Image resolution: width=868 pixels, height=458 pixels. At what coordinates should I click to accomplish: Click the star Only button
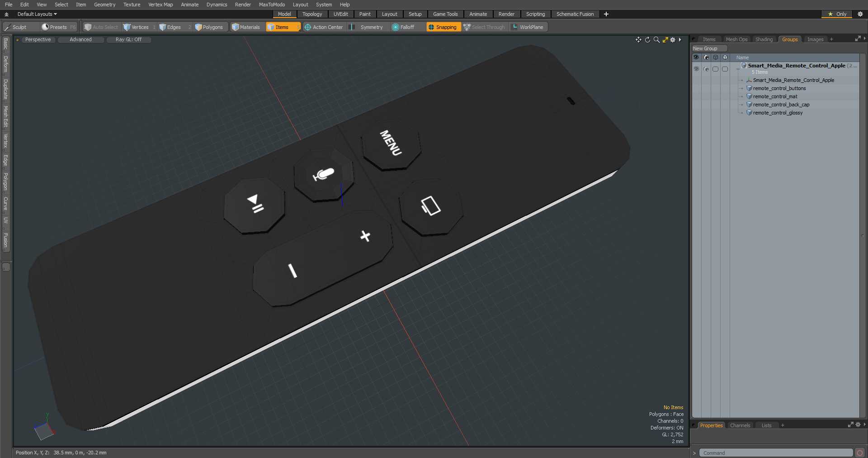tap(837, 14)
